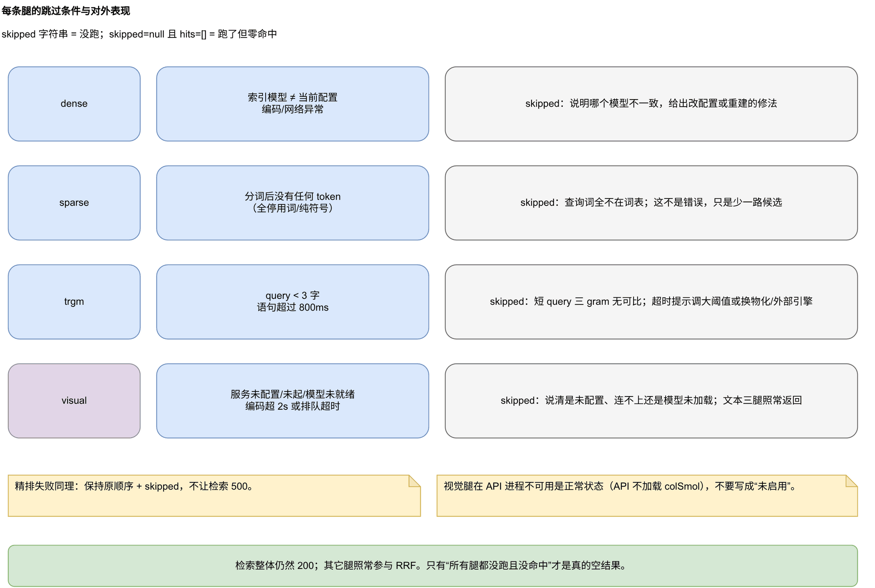This screenshot has width=875, height=588.
Task: Select the 'skipped：说清是未配置' result box
Action: 651,400
